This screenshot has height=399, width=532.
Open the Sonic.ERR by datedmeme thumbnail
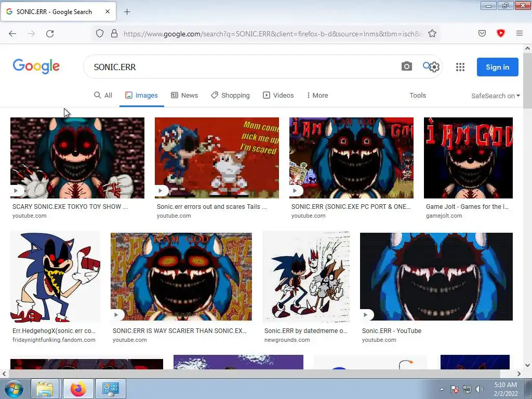click(306, 276)
